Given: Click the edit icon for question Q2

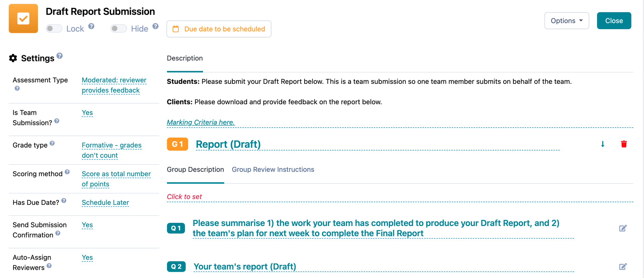Looking at the screenshot, I should tap(623, 266).
